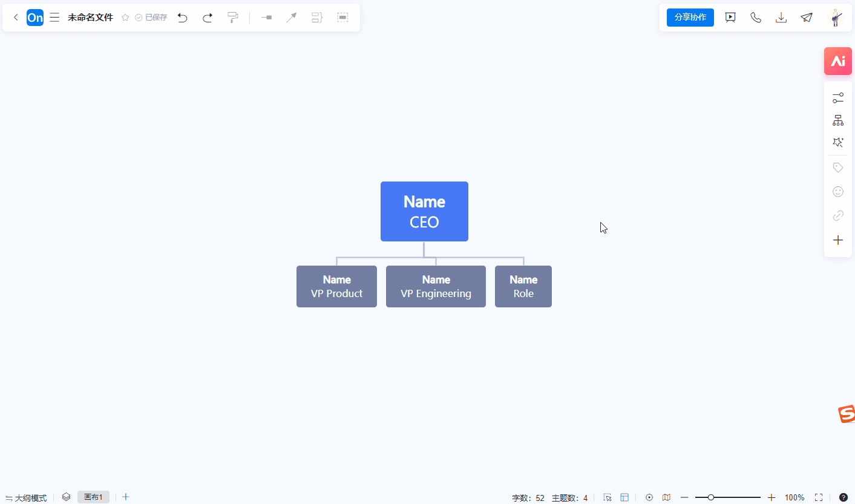Open the theme magic-star panel

point(838,143)
